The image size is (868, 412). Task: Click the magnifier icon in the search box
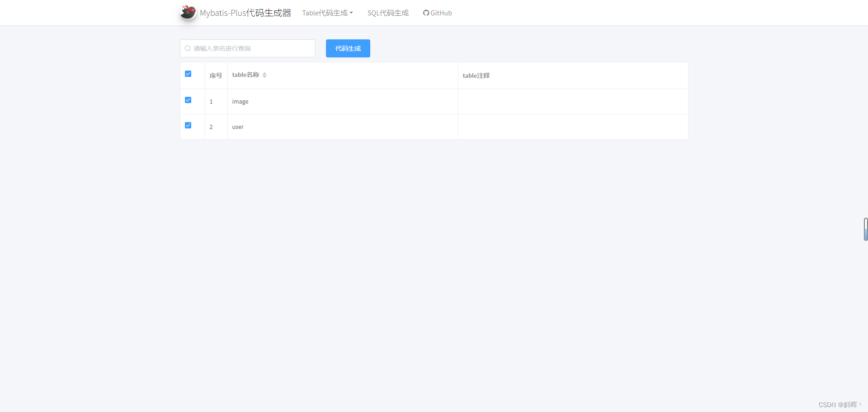click(x=188, y=48)
